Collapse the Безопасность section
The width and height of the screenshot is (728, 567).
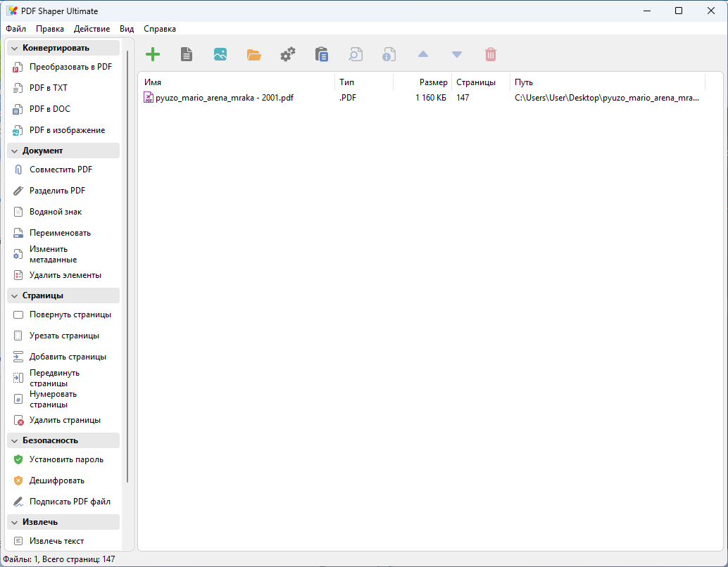coord(15,440)
